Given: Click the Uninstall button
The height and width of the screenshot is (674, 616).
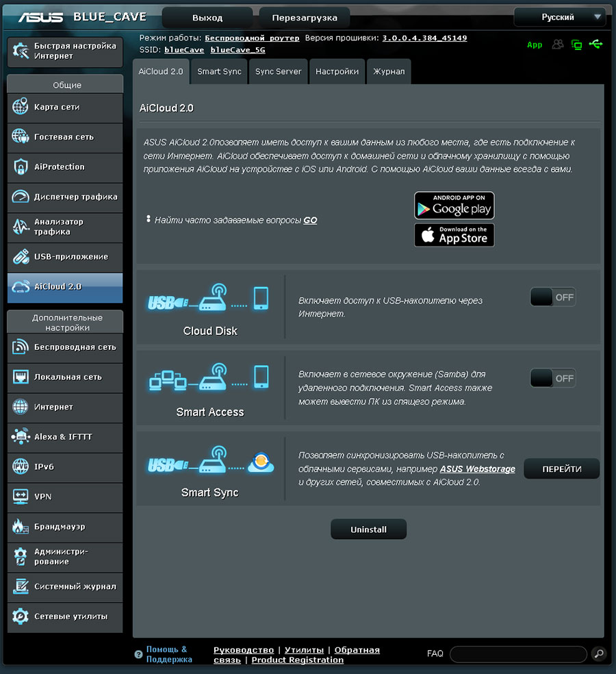Looking at the screenshot, I should click(x=368, y=529).
